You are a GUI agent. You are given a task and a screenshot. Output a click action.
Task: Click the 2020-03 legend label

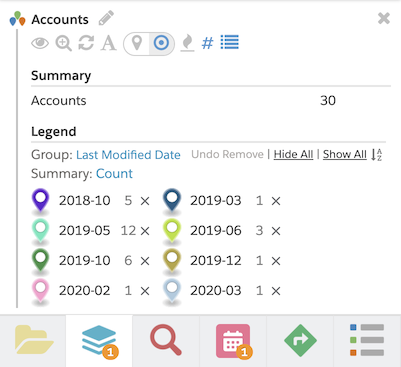(x=216, y=291)
